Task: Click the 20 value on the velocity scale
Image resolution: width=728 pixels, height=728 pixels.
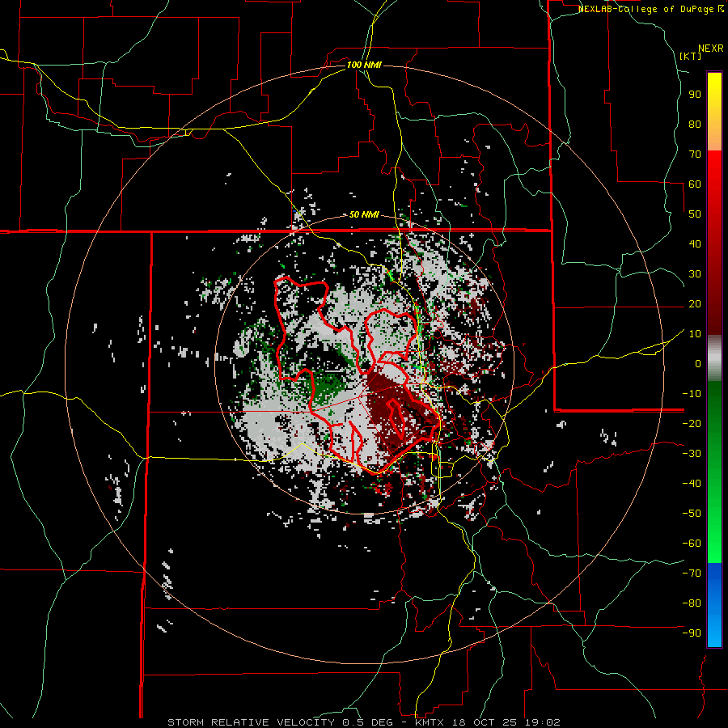Action: (x=695, y=304)
